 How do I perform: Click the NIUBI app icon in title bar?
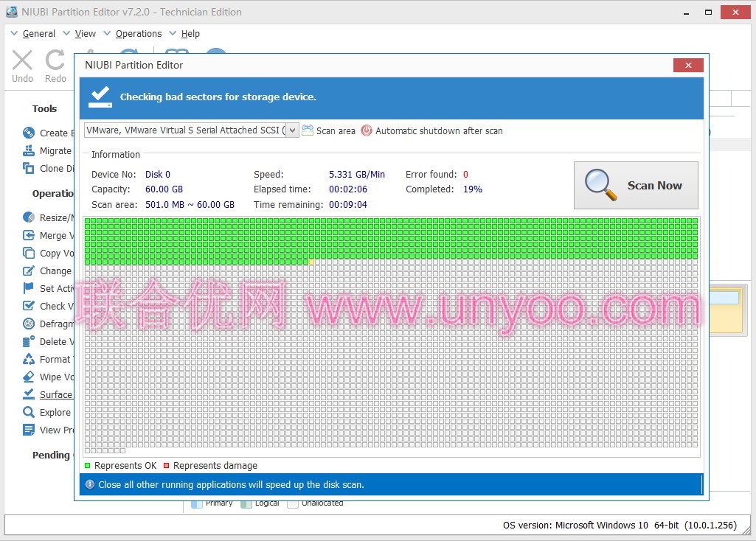pyautogui.click(x=12, y=12)
